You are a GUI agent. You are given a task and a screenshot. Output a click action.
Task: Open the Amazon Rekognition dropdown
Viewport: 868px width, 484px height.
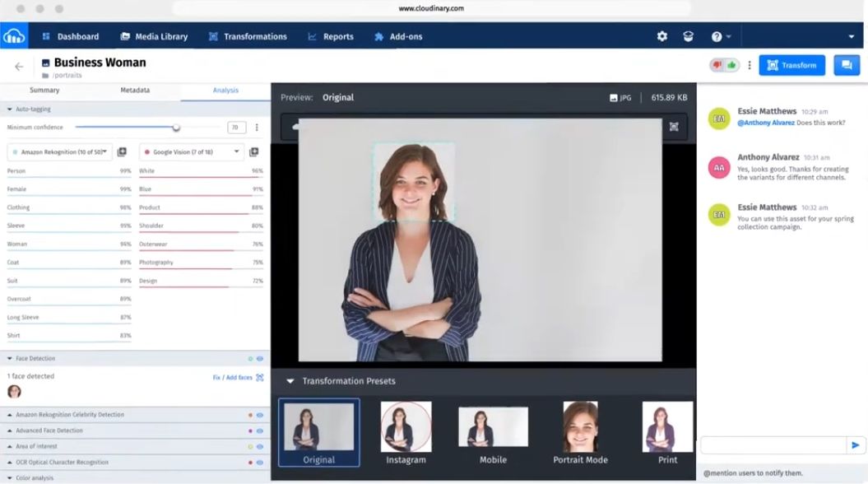tap(60, 151)
